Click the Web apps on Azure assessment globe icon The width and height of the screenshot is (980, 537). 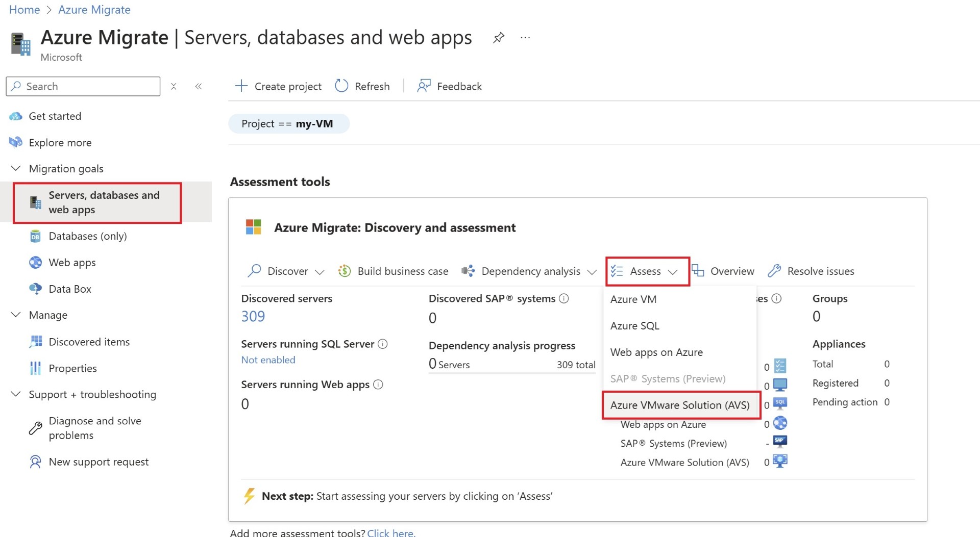780,423
